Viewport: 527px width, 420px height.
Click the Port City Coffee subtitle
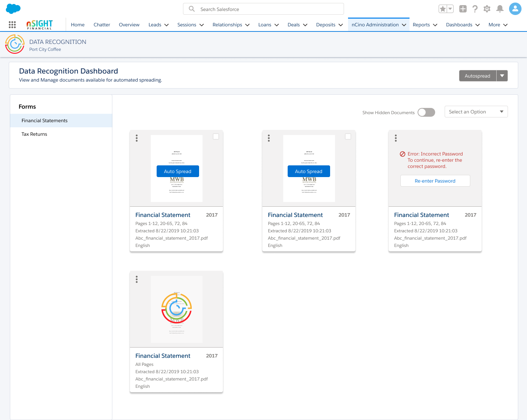(45, 49)
